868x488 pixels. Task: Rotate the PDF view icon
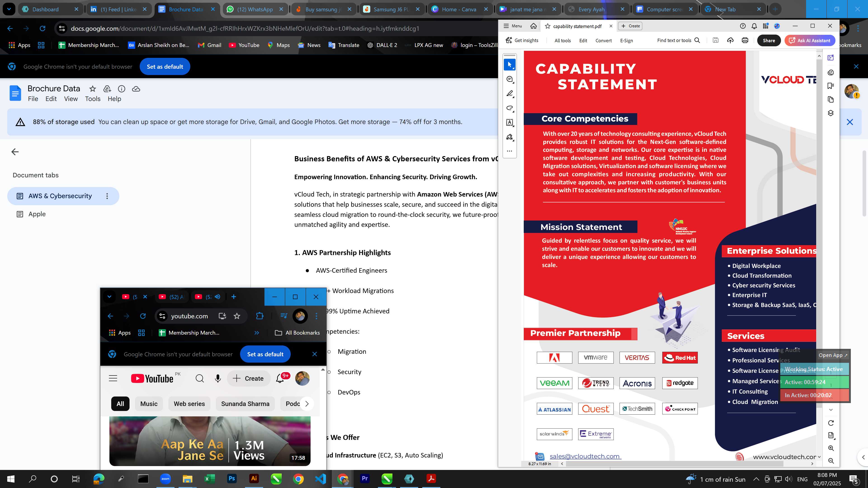click(831, 423)
